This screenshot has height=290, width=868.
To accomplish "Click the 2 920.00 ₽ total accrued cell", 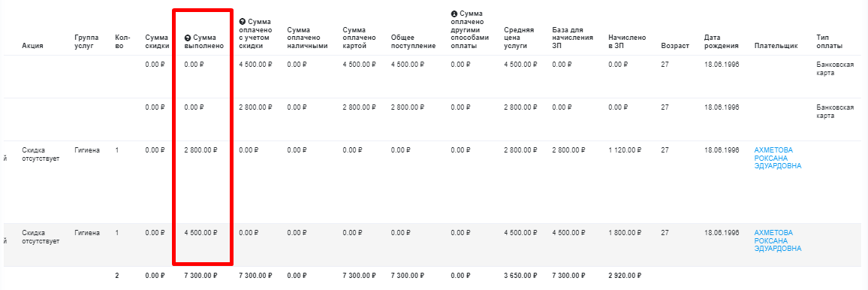I will click(x=624, y=275).
